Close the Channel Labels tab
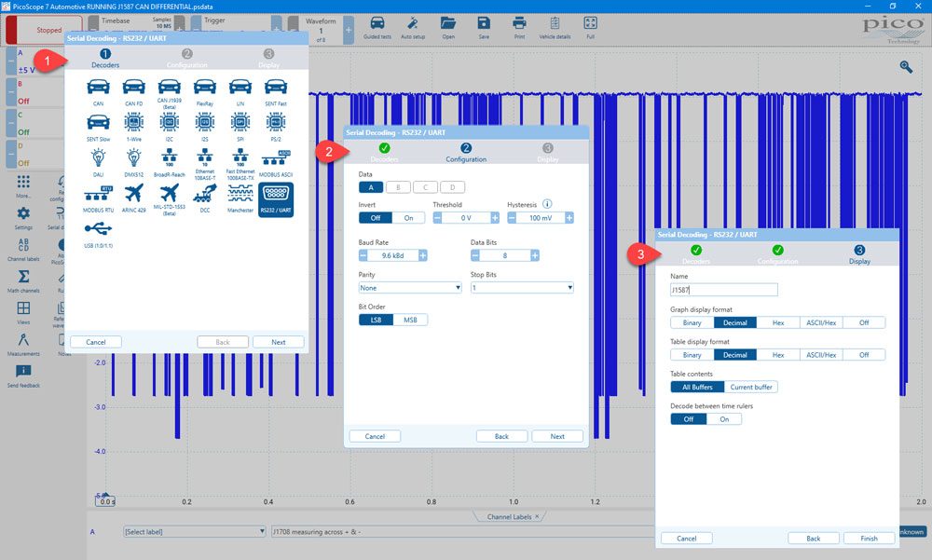This screenshot has width=932, height=560. [537, 516]
